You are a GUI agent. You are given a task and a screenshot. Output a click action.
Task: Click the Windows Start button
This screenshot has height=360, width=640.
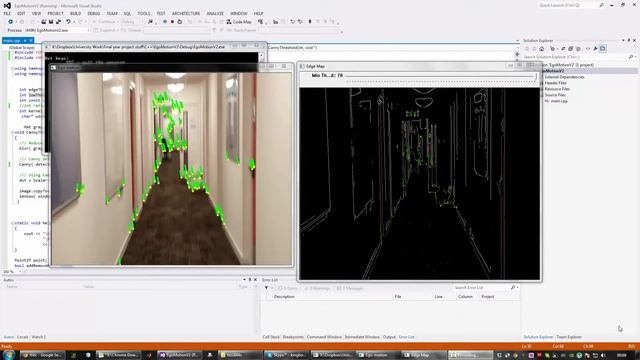(x=9, y=355)
